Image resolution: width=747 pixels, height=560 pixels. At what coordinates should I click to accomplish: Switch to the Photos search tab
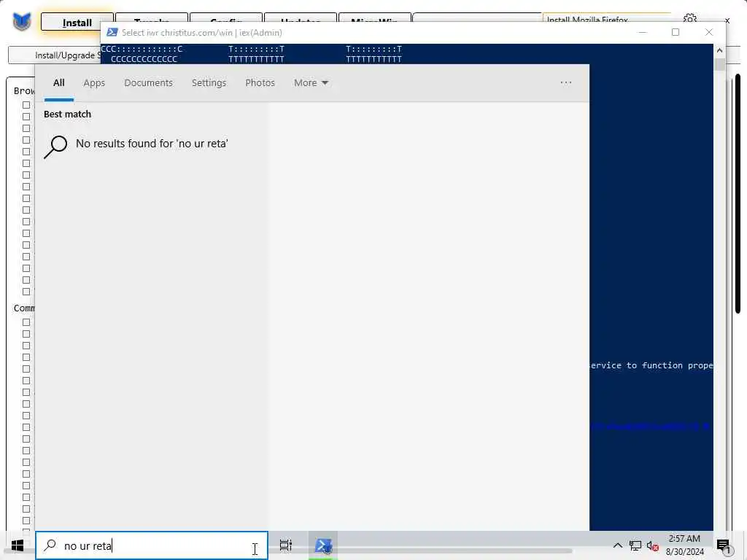coord(260,83)
